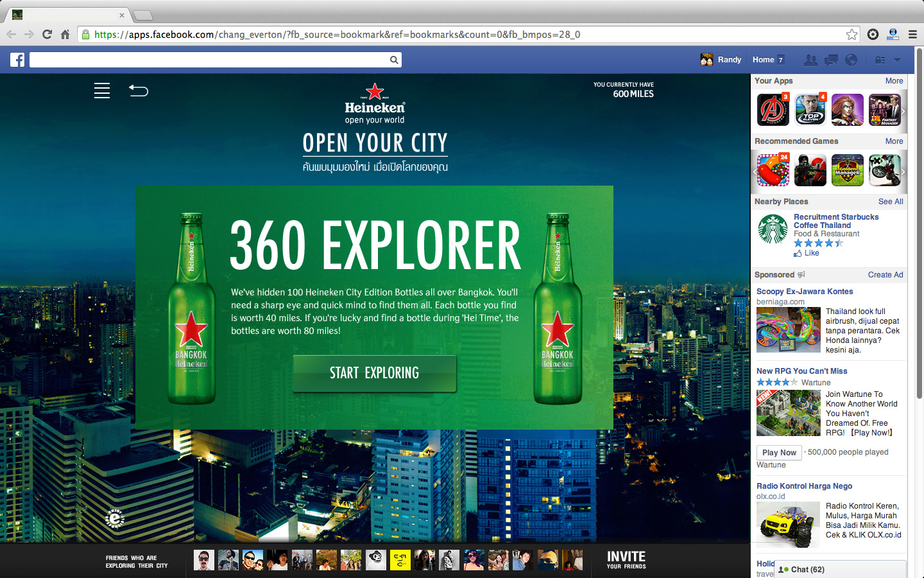Click the left Bangkok Heineken bottle
This screenshot has height=578, width=924.
click(x=191, y=309)
